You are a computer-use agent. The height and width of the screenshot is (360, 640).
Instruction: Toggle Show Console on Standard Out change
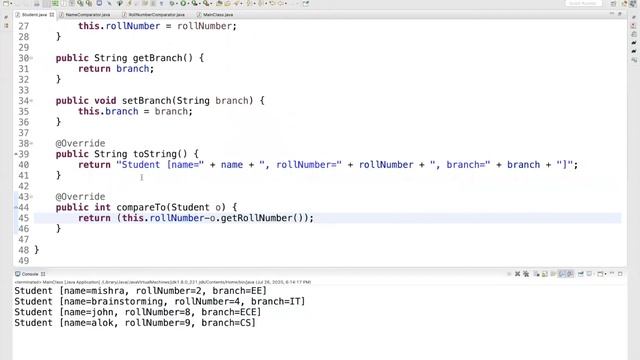tap(562, 274)
